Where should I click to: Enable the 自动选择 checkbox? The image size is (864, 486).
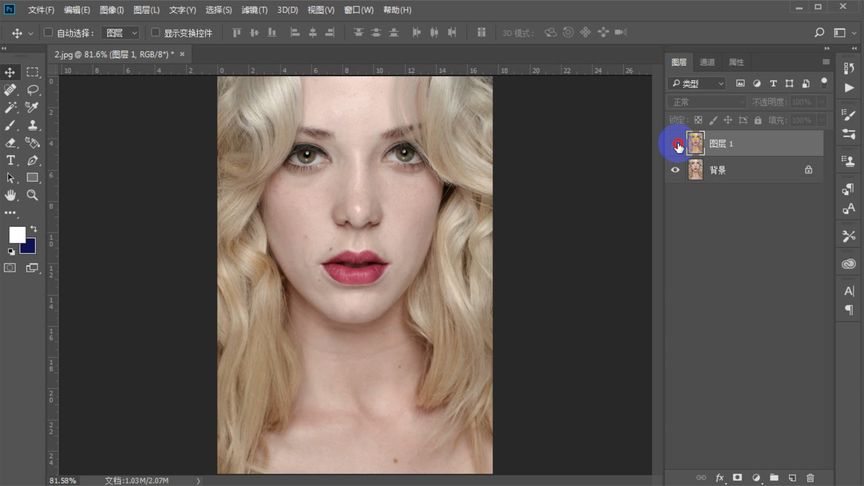coord(48,33)
